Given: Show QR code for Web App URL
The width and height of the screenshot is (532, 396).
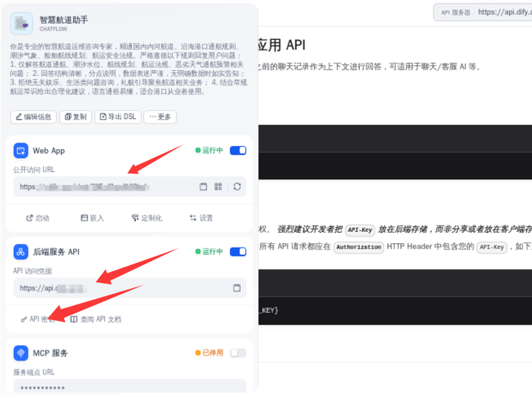Looking at the screenshot, I should coord(218,186).
